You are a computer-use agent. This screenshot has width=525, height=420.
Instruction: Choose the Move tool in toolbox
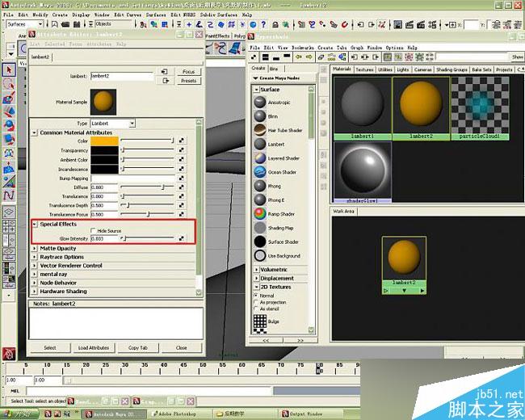click(x=9, y=111)
